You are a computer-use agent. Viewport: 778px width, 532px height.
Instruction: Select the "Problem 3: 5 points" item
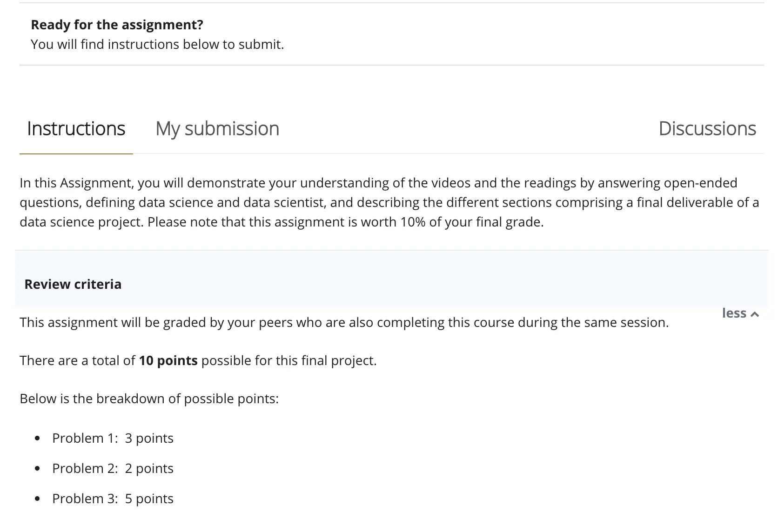coord(113,499)
